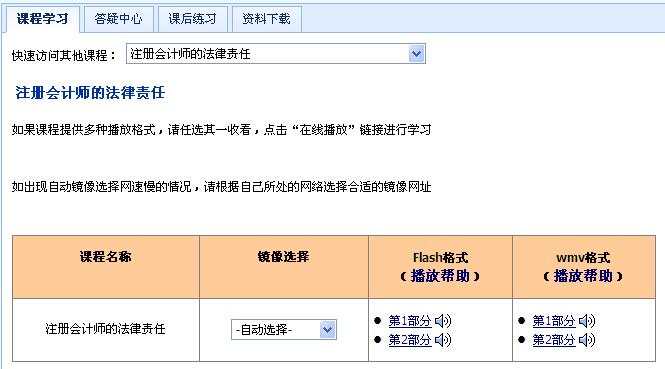Click the wmv格式 column header text
Screen dimensions: 665x369
[x=583, y=257]
